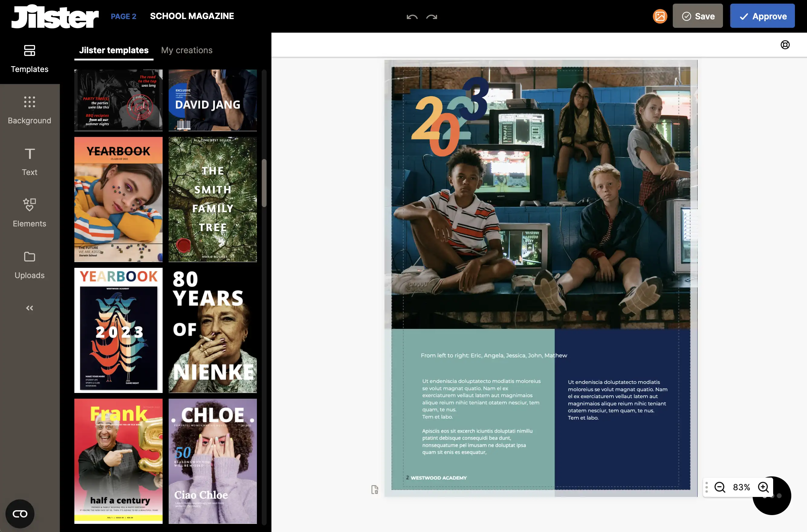
Task: Grab the zoom control dots handle
Action: tap(707, 487)
